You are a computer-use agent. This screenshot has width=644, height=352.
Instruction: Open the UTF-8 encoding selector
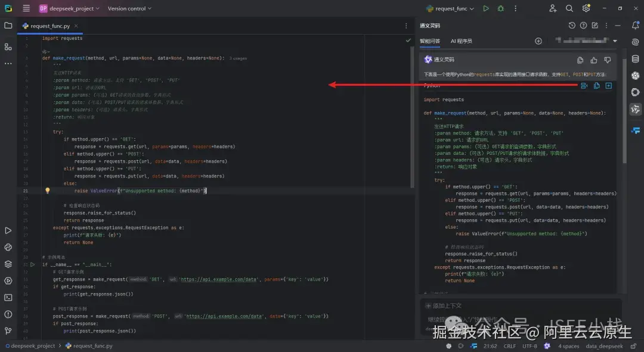click(x=530, y=346)
